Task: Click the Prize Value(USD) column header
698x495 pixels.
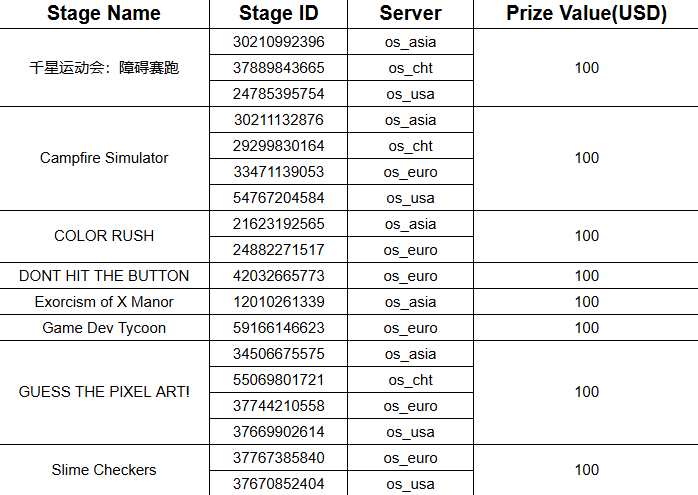Action: pyautogui.click(x=586, y=13)
